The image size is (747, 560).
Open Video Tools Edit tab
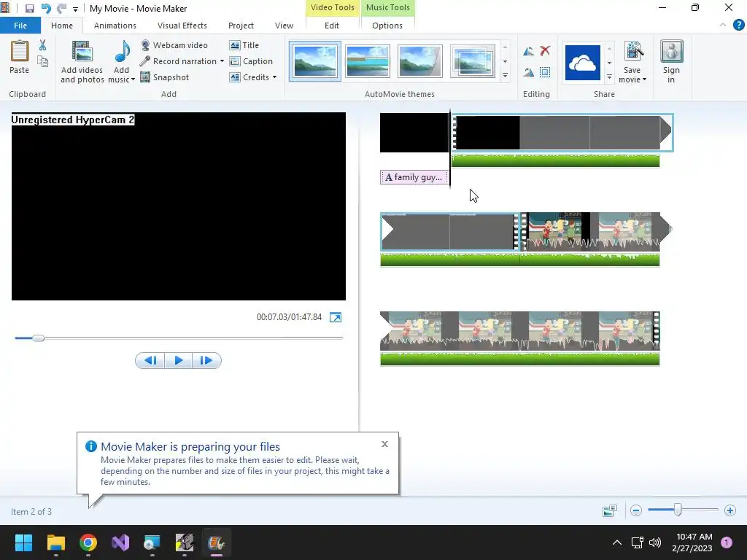click(332, 26)
